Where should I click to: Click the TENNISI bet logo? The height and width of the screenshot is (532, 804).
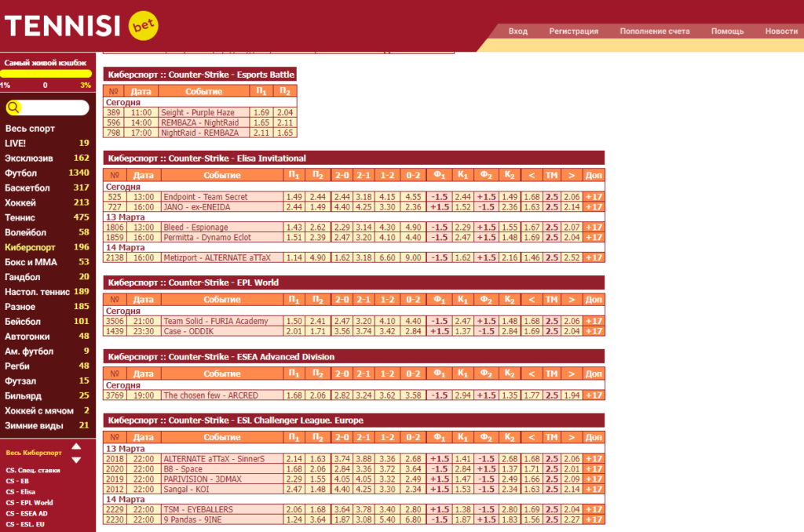82,26
